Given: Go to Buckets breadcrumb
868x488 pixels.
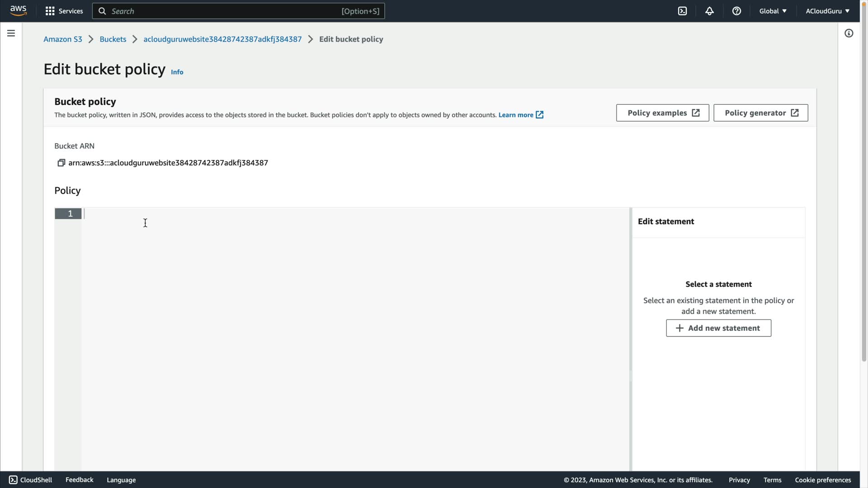Looking at the screenshot, I should 113,39.
